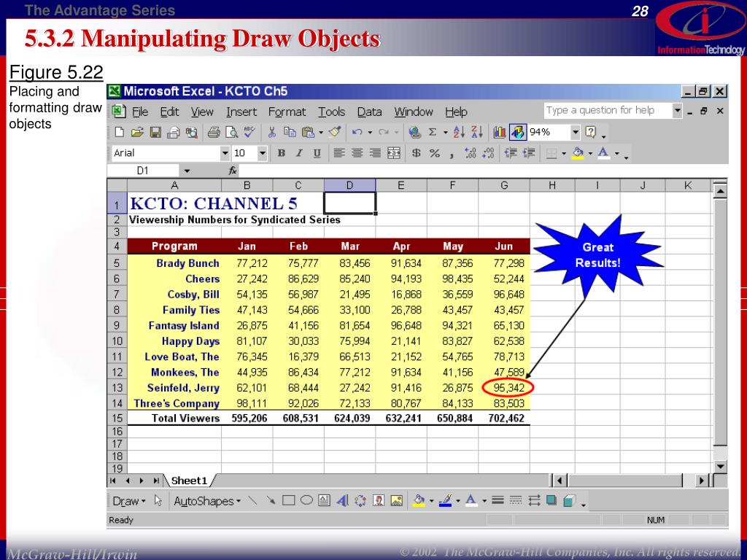Click the Line Color brush on drawing toolbar
Screen dimensions: 747x560
coord(445,500)
